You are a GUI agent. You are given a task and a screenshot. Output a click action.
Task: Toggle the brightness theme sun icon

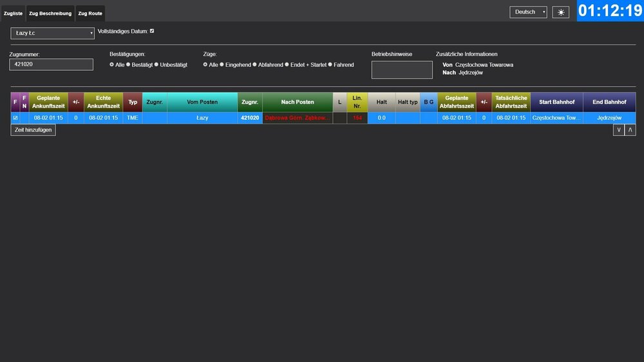tap(560, 12)
